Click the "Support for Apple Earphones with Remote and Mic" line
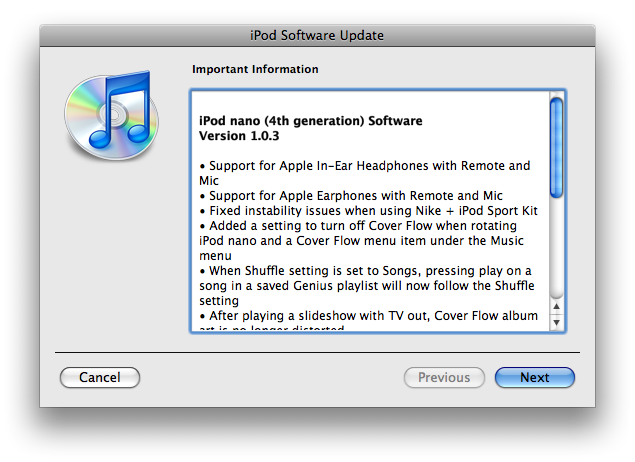This screenshot has width=635, height=462. click(x=351, y=196)
